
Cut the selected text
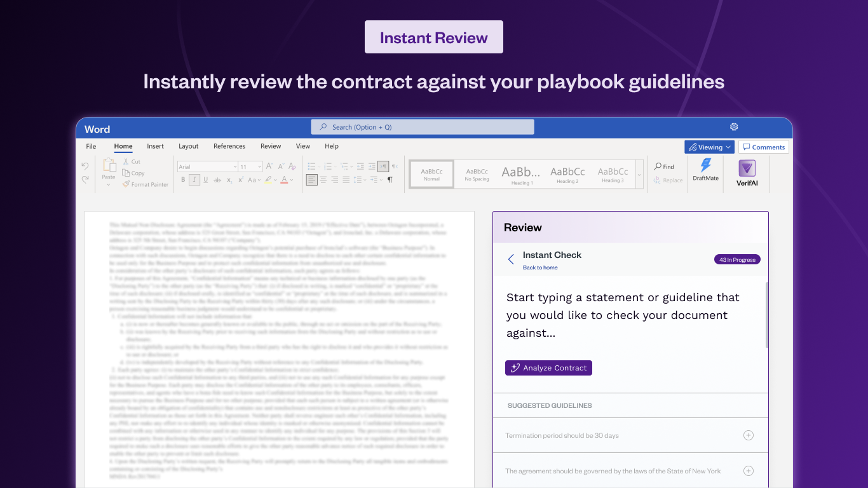(x=132, y=162)
